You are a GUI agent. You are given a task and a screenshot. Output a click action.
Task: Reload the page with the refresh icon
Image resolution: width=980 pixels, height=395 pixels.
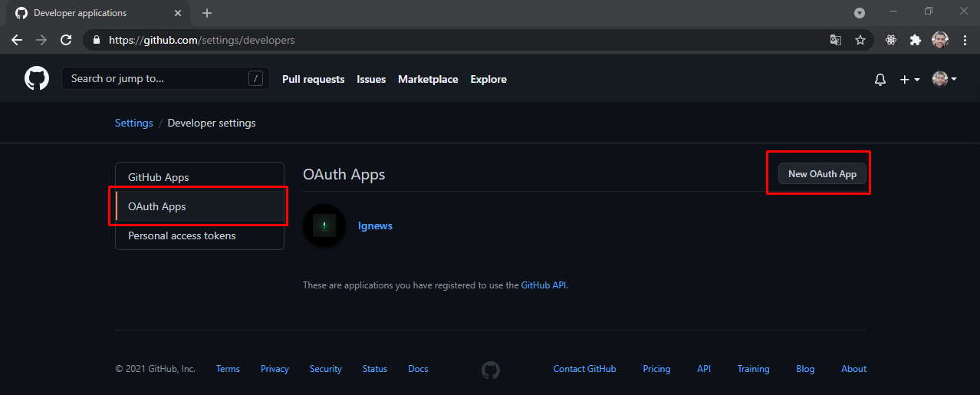click(x=66, y=40)
